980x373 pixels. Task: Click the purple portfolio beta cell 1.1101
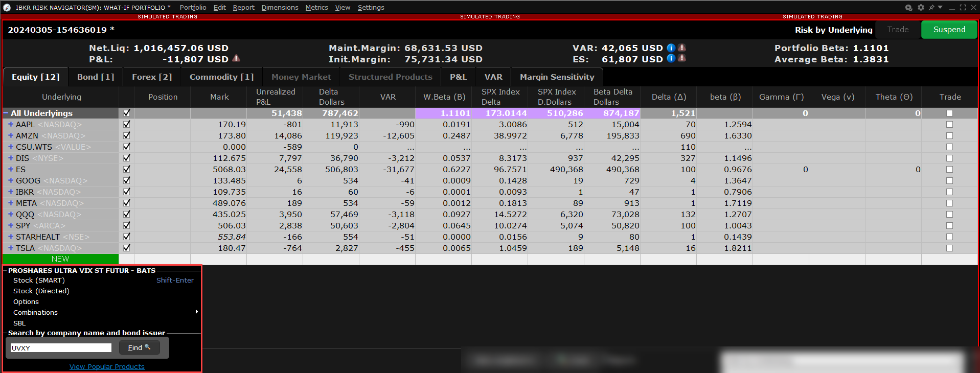443,113
